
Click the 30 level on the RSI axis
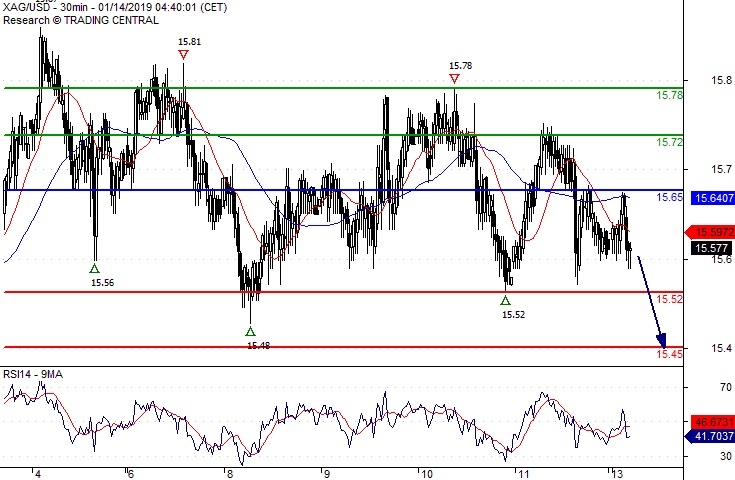coord(726,456)
